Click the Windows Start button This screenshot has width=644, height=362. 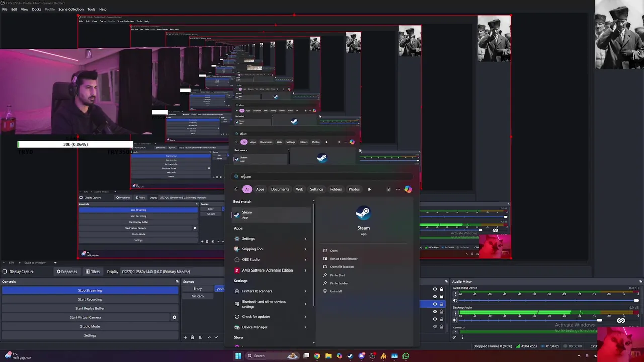238,356
